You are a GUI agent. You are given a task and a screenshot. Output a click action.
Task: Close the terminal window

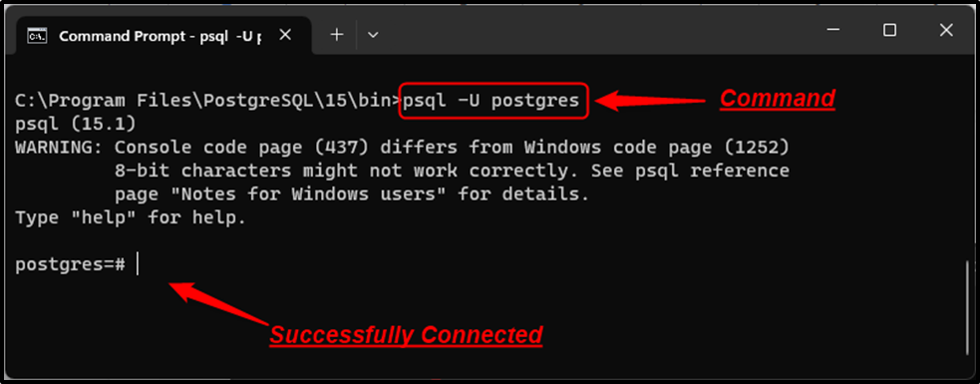(946, 29)
